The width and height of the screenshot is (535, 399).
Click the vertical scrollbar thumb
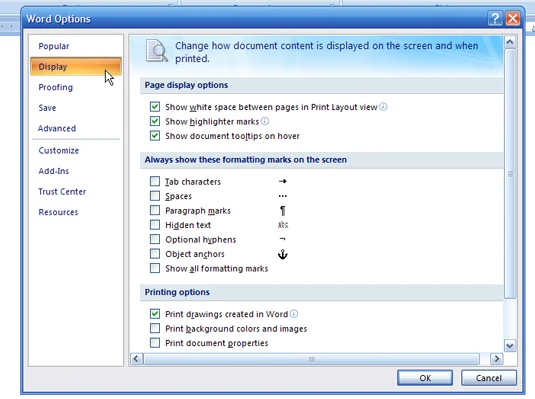(x=510, y=174)
